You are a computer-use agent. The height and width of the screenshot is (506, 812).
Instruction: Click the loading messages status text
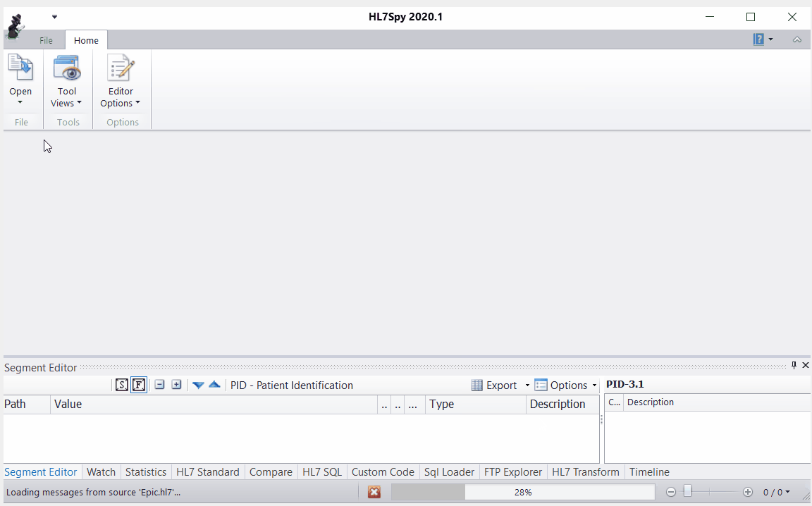93,492
